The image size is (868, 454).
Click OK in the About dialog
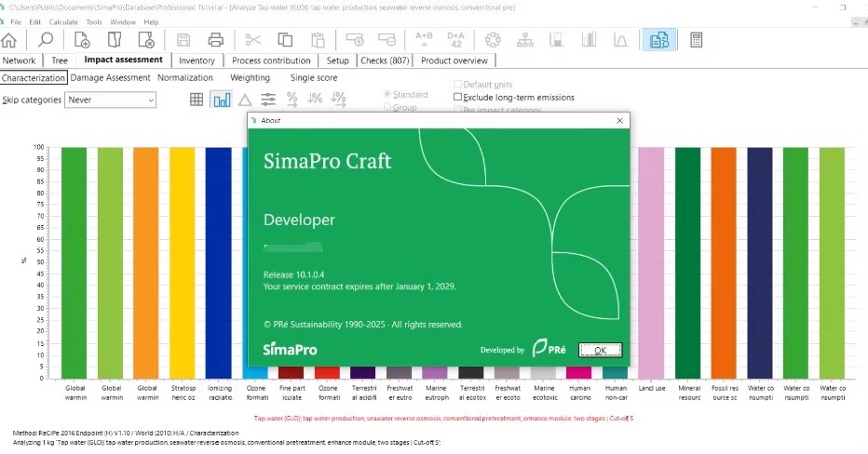point(600,350)
